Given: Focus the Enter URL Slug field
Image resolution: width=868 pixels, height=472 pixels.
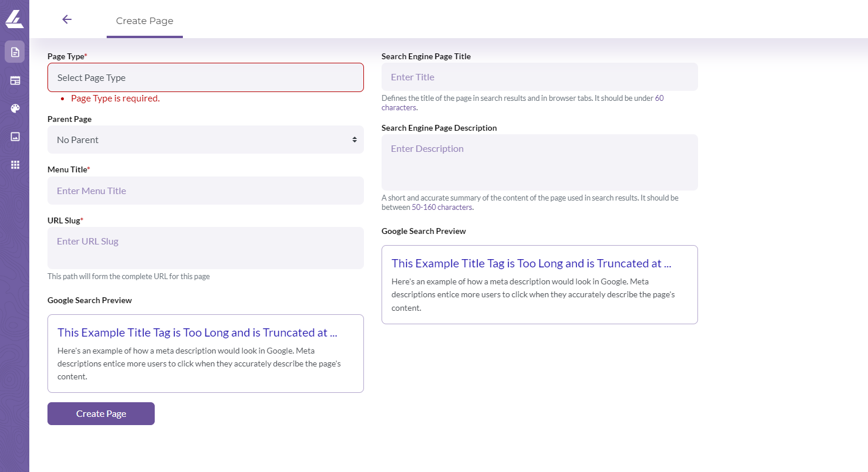Looking at the screenshot, I should click(206, 248).
